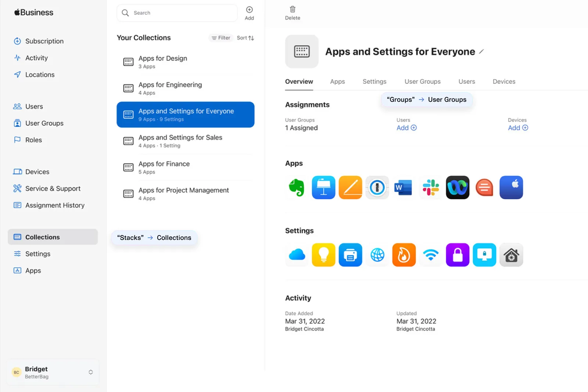Click the Apple Business logo
The height and width of the screenshot is (392, 588).
click(x=34, y=12)
